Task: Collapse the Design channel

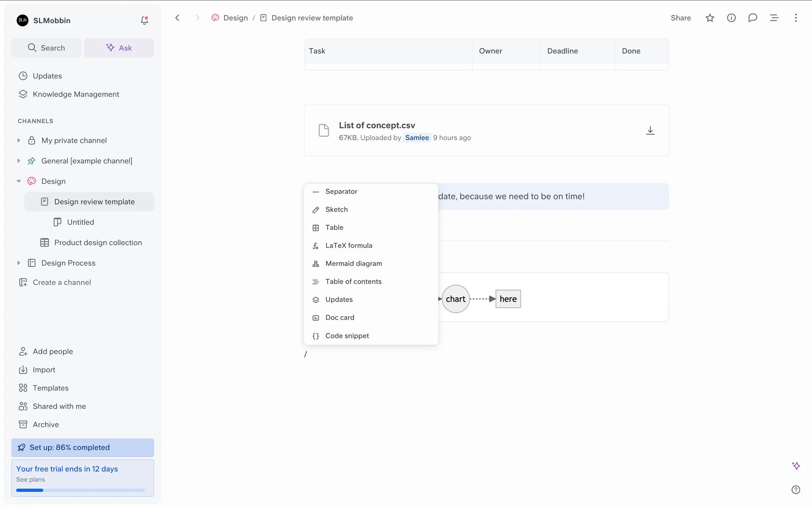Action: [x=19, y=181]
